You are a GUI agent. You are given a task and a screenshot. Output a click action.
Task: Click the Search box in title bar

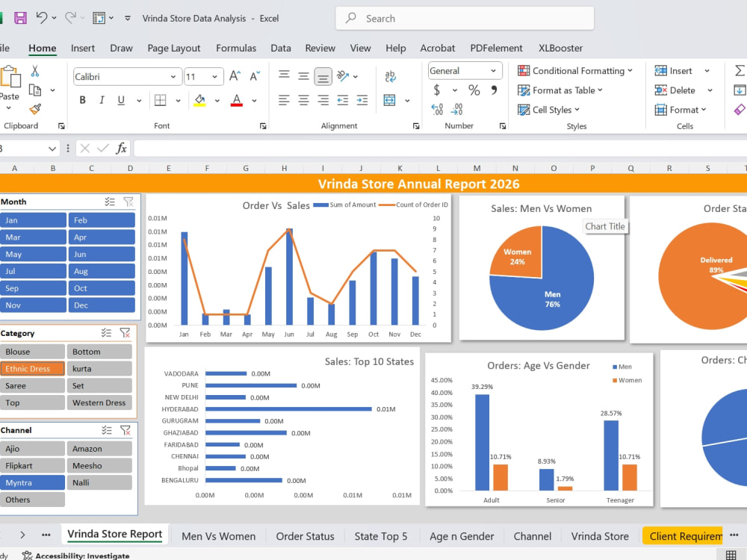point(465,19)
